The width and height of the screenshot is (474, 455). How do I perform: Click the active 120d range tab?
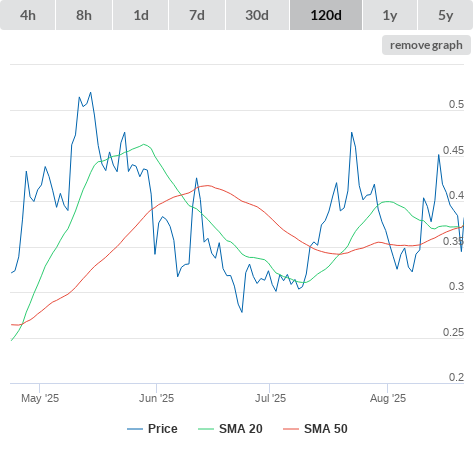pos(326,15)
